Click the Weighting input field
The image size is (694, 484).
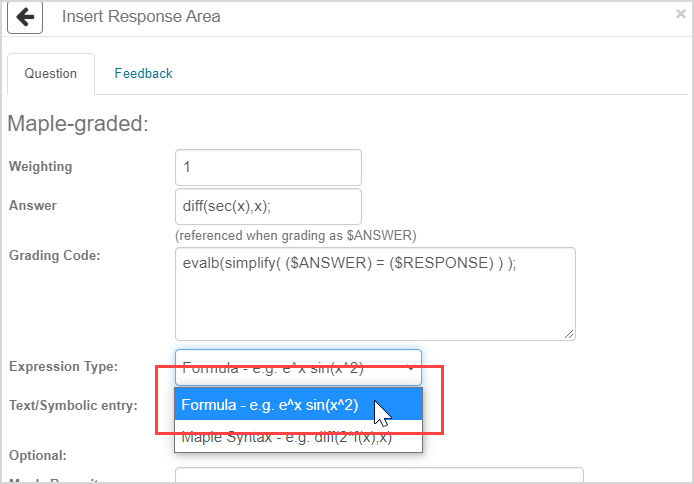(267, 167)
